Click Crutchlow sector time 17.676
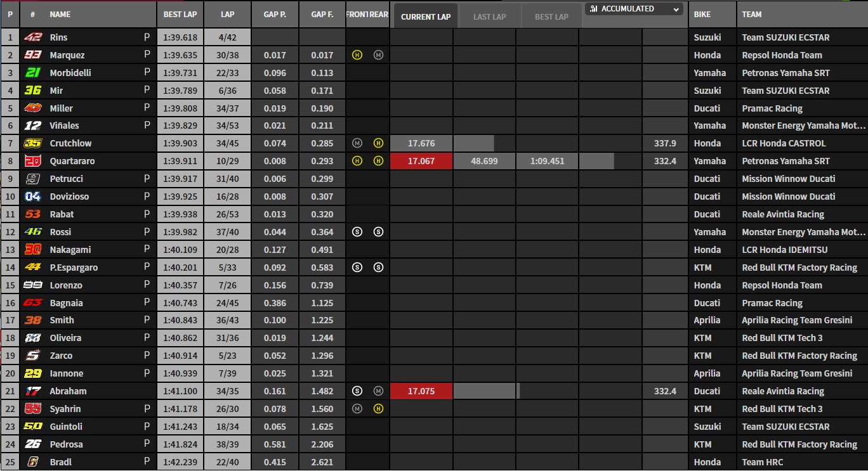 pyautogui.click(x=421, y=143)
